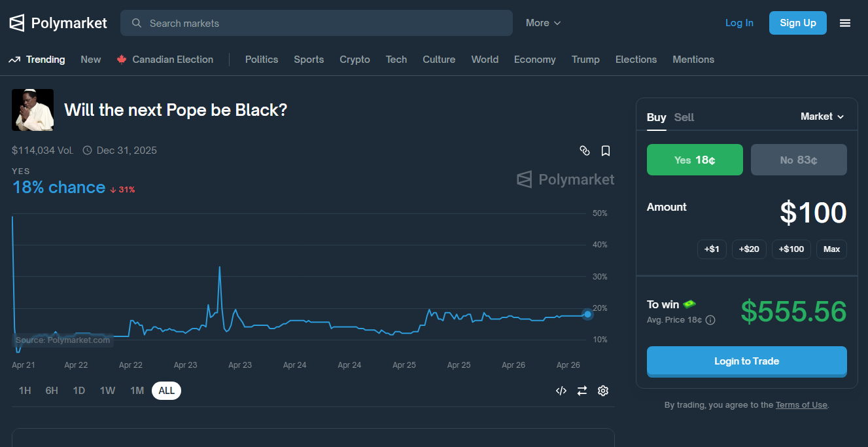The width and height of the screenshot is (868, 447).
Task: Open the Mentions category
Action: point(693,60)
